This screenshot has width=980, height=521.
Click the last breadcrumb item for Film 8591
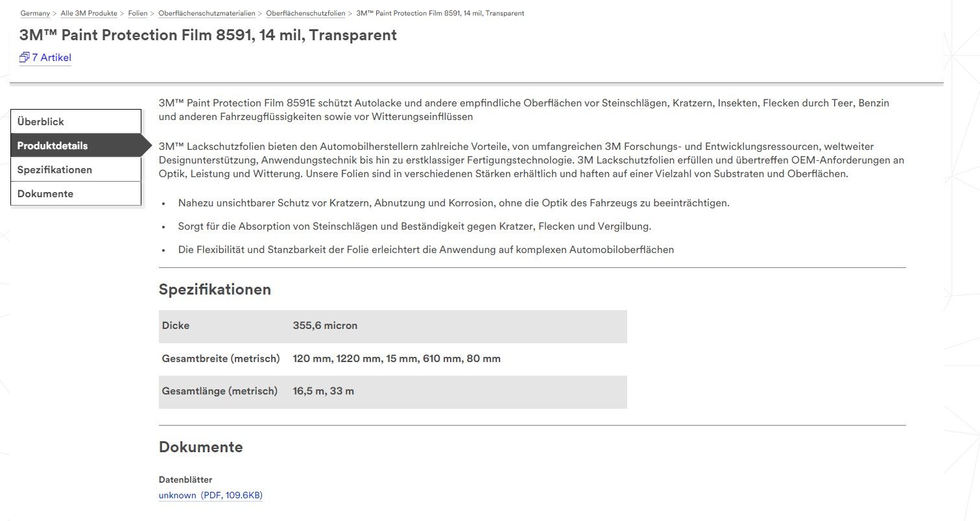coord(440,14)
